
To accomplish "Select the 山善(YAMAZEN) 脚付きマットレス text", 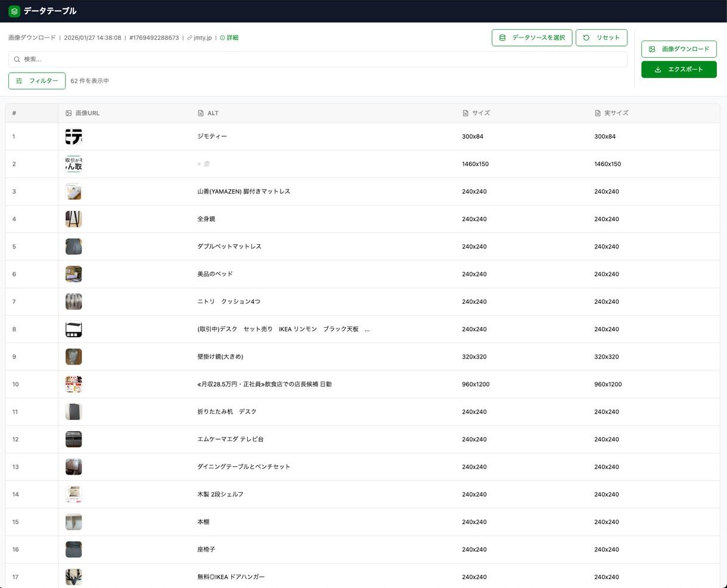I will pyautogui.click(x=244, y=191).
